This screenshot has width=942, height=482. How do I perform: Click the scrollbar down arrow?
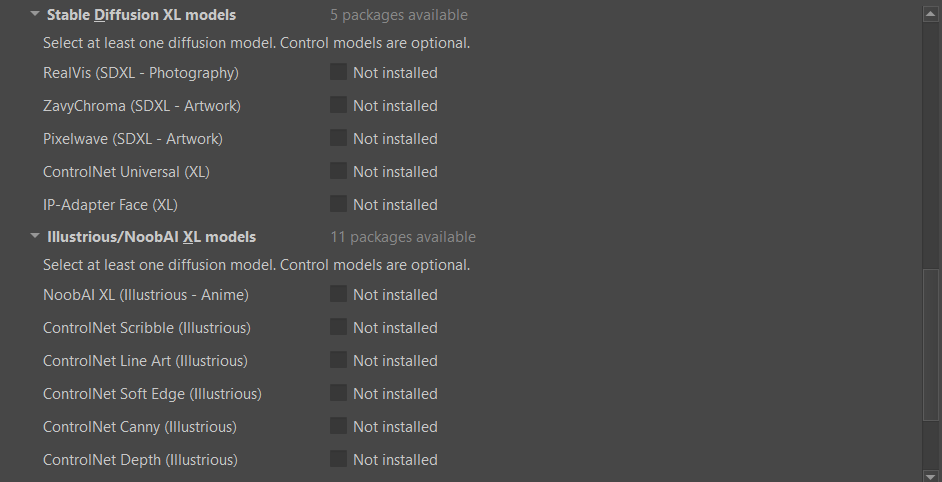(x=931, y=474)
